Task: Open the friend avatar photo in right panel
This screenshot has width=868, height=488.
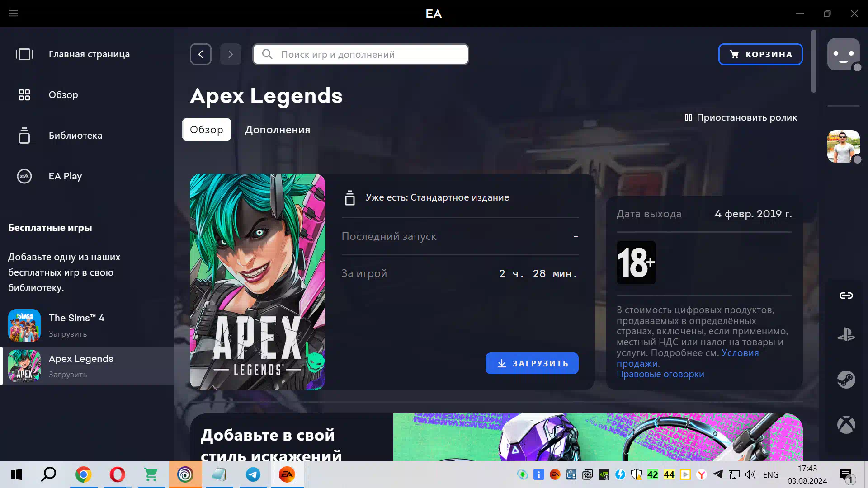Action: (x=844, y=146)
